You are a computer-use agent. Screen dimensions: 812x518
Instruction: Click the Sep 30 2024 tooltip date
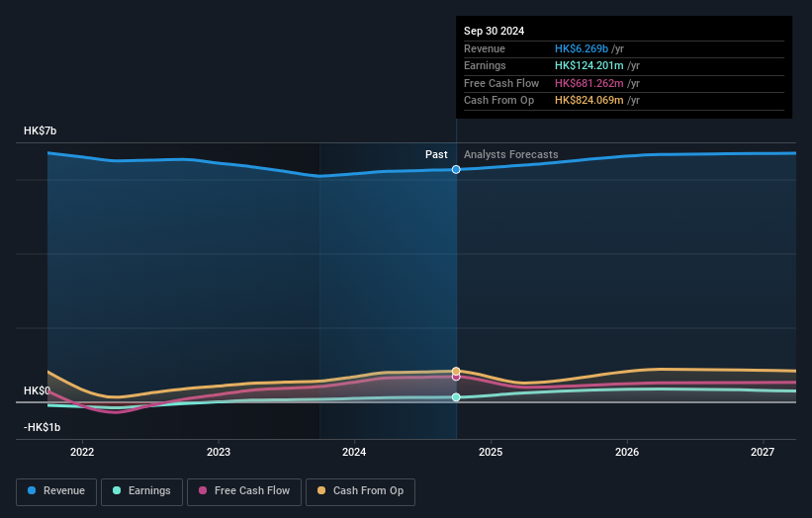point(495,31)
